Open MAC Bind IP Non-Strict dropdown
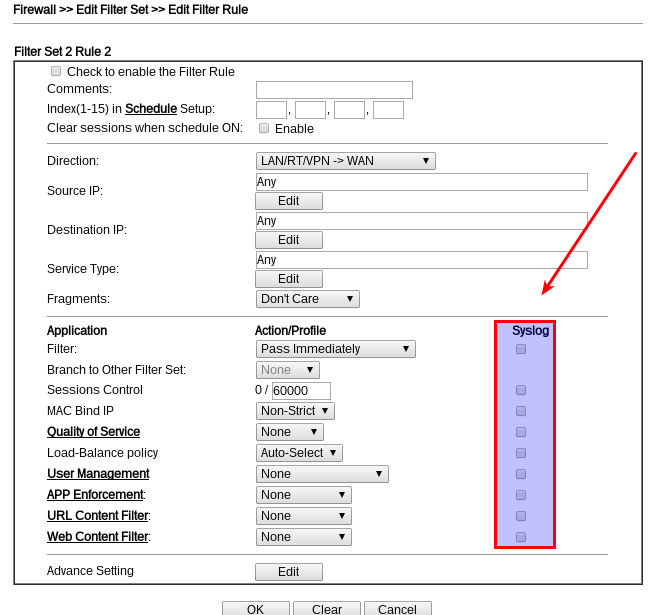The image size is (650, 615). [x=295, y=411]
